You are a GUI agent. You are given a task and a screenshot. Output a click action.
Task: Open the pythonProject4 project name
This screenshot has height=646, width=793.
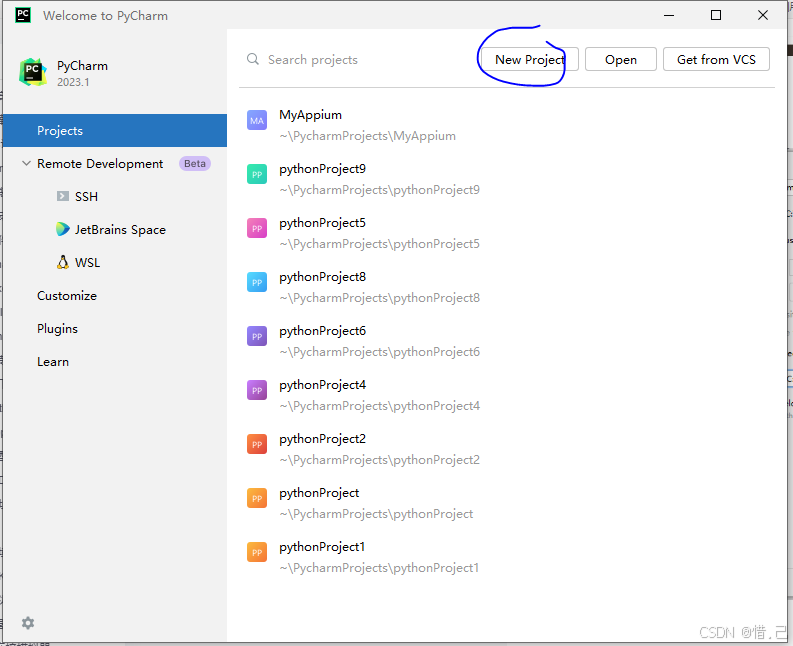coord(323,385)
